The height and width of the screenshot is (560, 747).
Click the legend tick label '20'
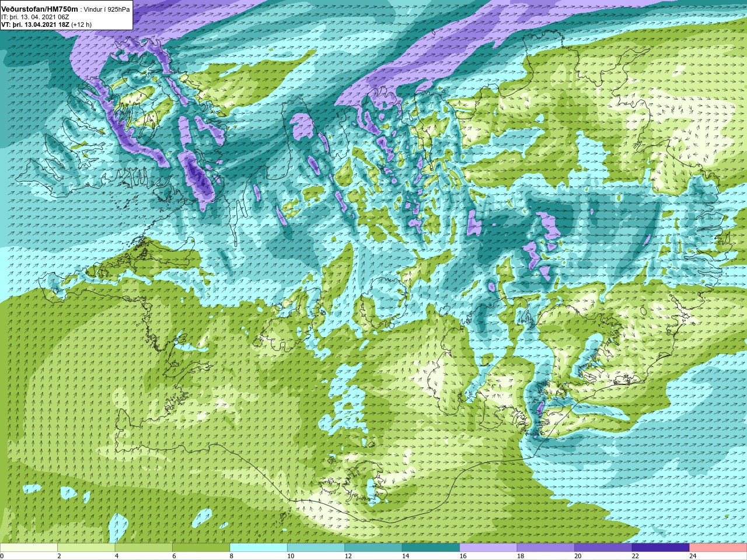[x=578, y=556]
